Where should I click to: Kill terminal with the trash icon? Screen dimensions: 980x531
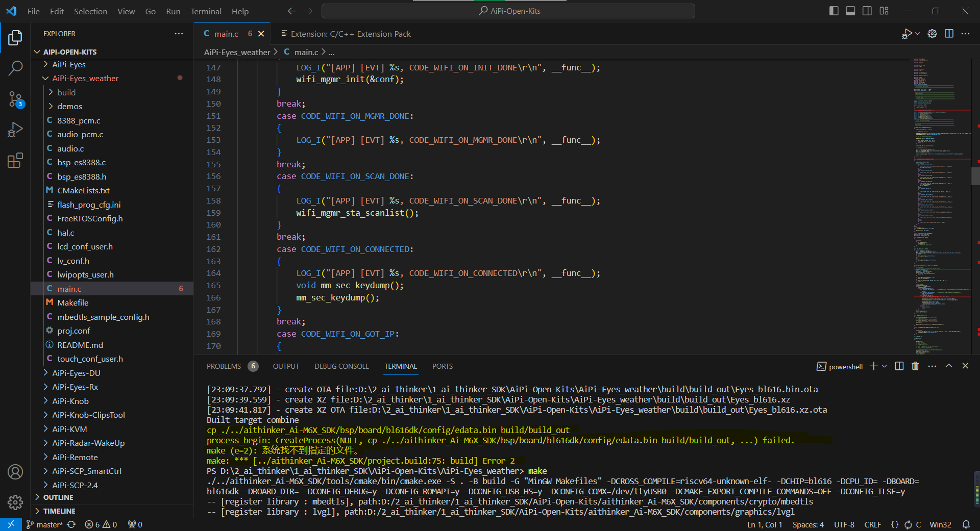tap(915, 366)
